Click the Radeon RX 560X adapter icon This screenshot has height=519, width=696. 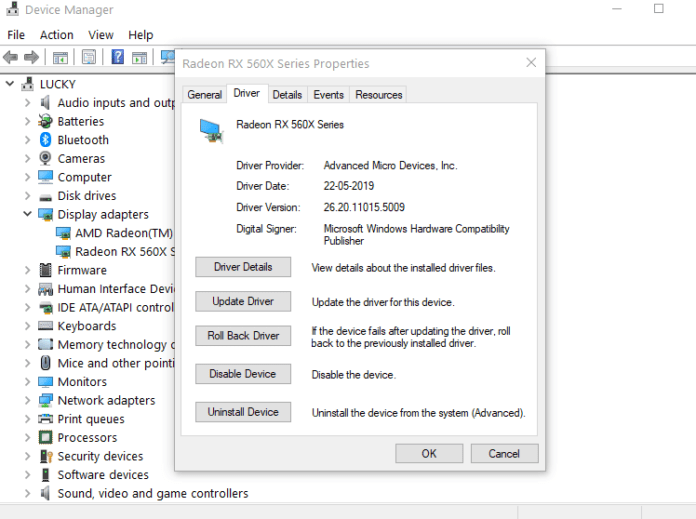(x=63, y=252)
